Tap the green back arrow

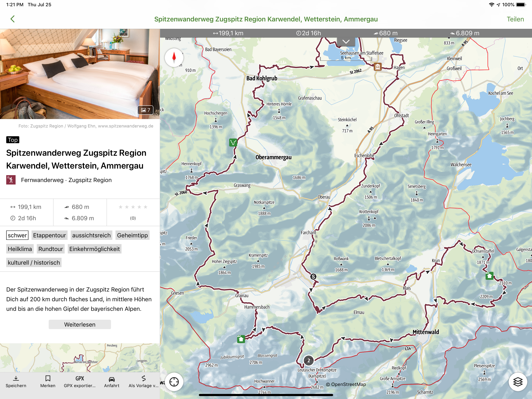pos(12,19)
